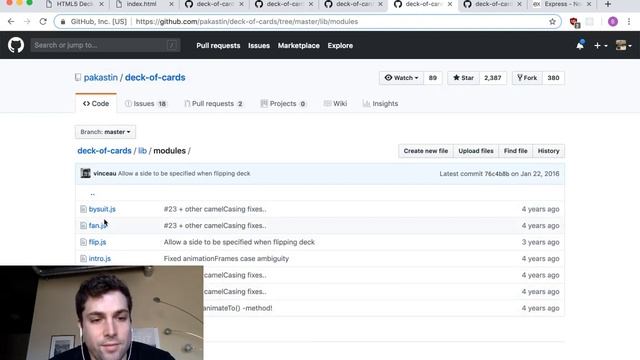Open the bysuit.js file
640x360 pixels.
[x=102, y=209]
